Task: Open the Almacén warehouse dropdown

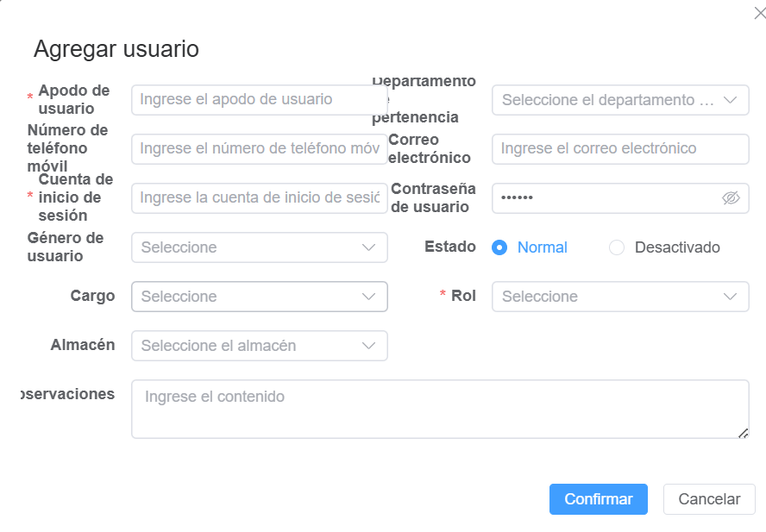Action: 259,346
